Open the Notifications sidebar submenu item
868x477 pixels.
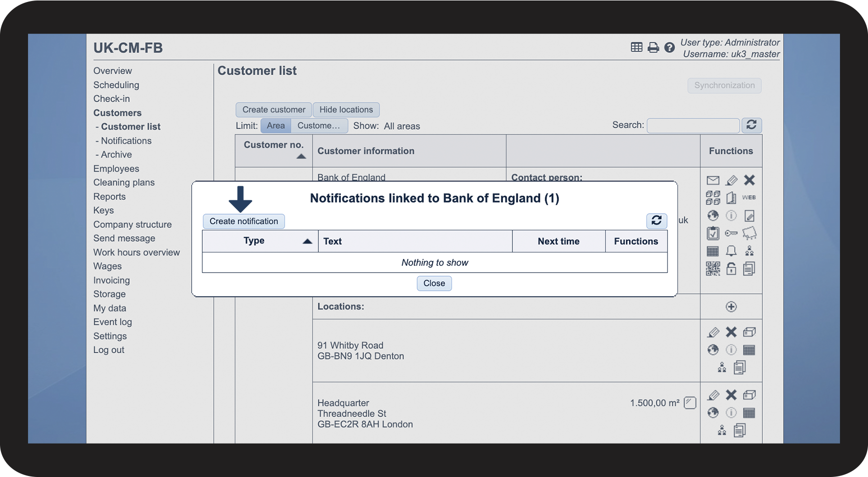tap(126, 141)
